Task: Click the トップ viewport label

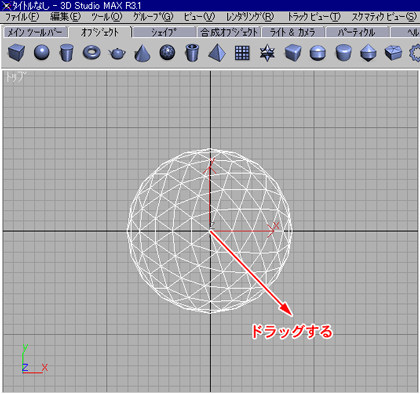Action: pyautogui.click(x=15, y=77)
